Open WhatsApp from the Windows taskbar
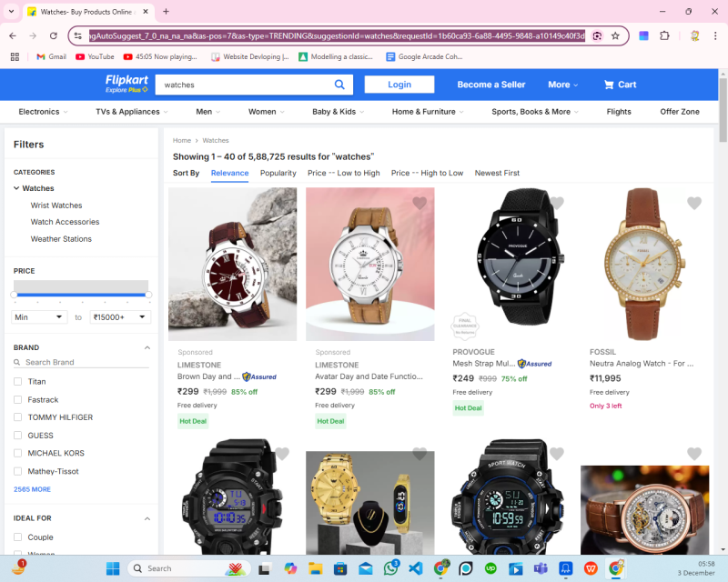Image resolution: width=728 pixels, height=582 pixels. (x=390, y=568)
